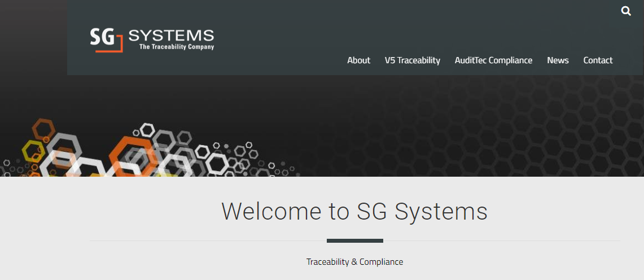Open the About menu item
The height and width of the screenshot is (280, 644).
[358, 60]
